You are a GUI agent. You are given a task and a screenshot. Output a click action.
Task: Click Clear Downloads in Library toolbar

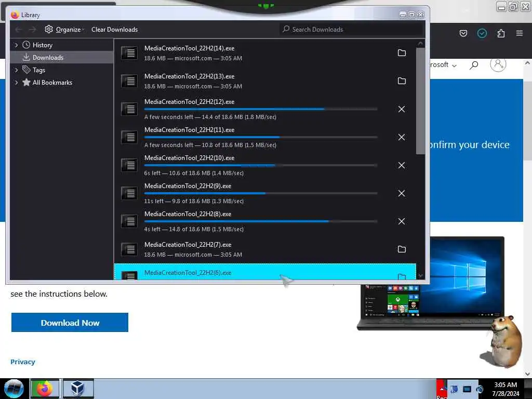pos(114,30)
